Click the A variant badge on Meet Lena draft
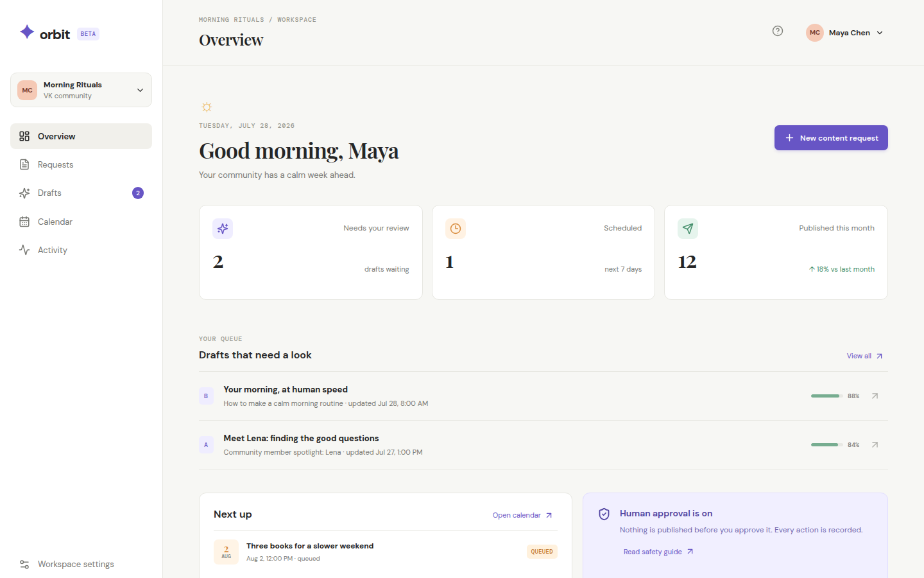The width and height of the screenshot is (924, 578). (x=206, y=444)
